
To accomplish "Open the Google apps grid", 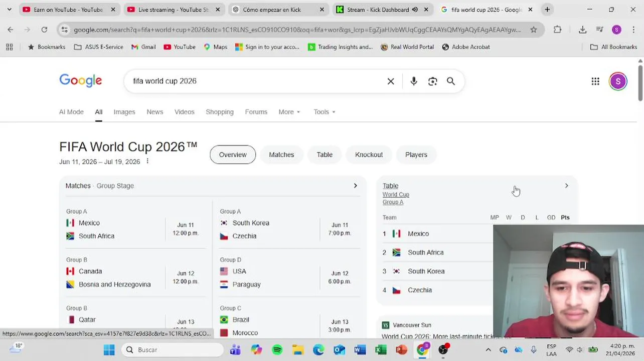I will (x=595, y=81).
